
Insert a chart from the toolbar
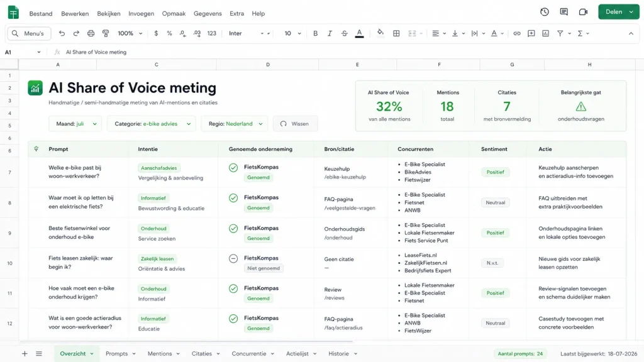pos(545,33)
